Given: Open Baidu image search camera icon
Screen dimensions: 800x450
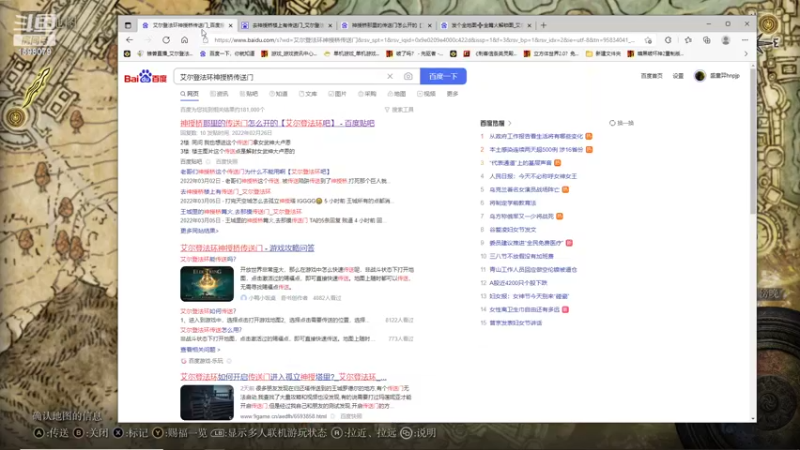Looking at the screenshot, I should (408, 77).
